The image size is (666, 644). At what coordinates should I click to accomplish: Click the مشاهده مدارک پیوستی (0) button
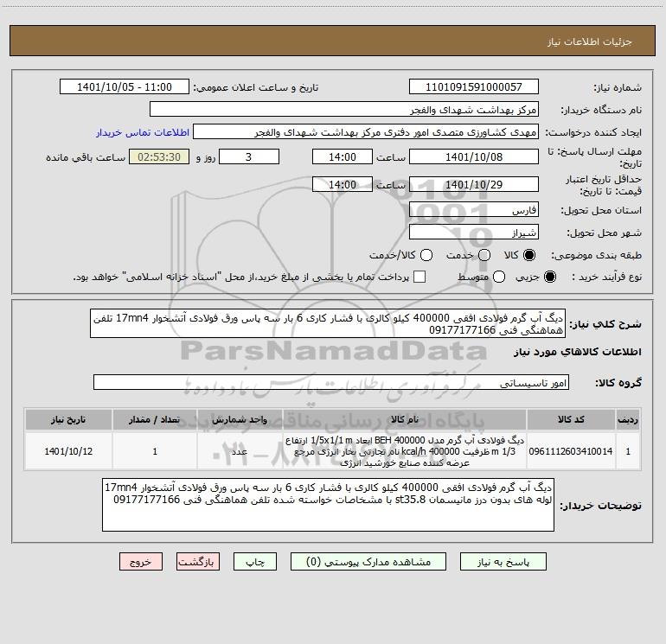click(368, 562)
